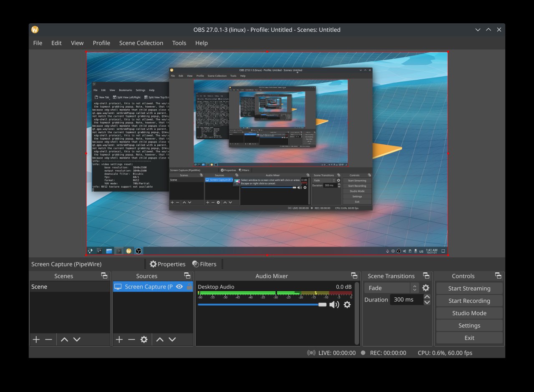534x392 pixels.
Task: Open the Help menu
Action: coord(202,43)
